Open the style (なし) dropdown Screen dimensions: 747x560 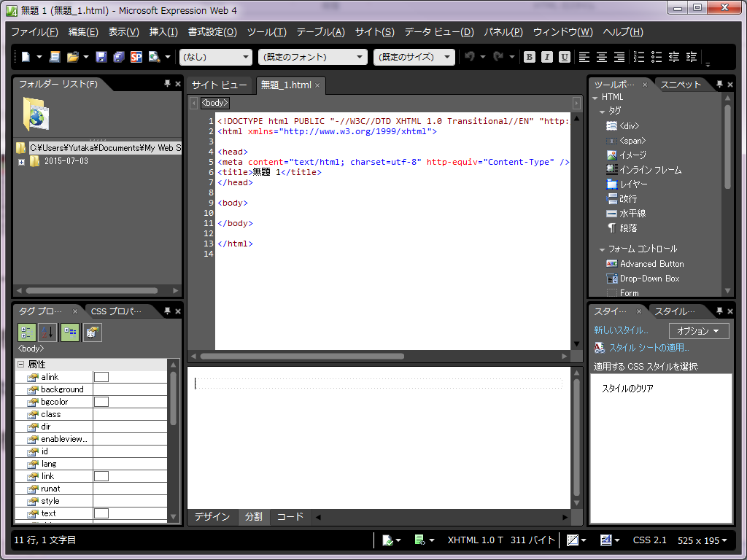pos(216,57)
